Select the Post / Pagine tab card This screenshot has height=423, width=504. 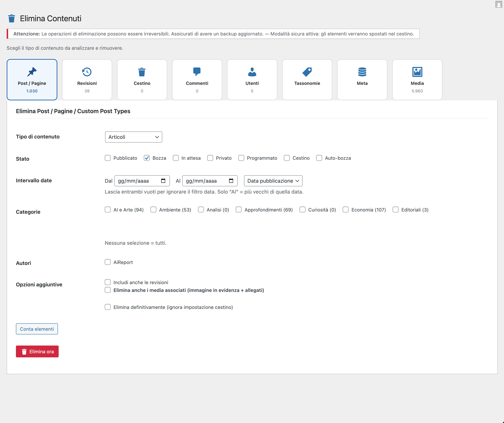click(32, 80)
